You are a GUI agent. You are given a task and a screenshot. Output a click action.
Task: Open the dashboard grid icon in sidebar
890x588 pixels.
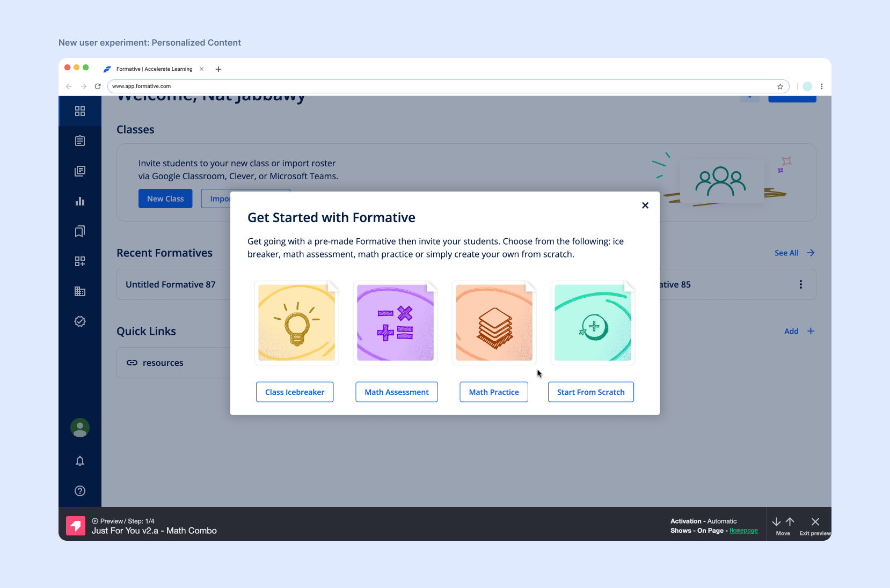coord(80,111)
